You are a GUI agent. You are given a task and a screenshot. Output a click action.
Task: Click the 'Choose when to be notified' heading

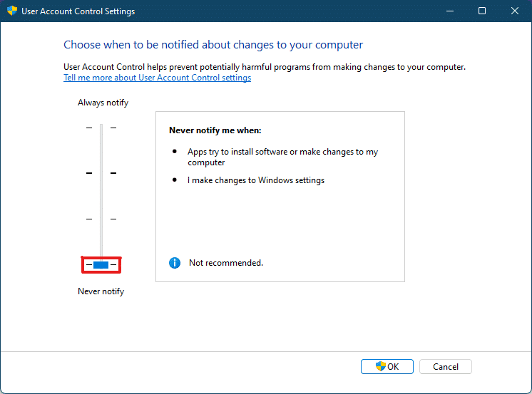click(x=213, y=45)
